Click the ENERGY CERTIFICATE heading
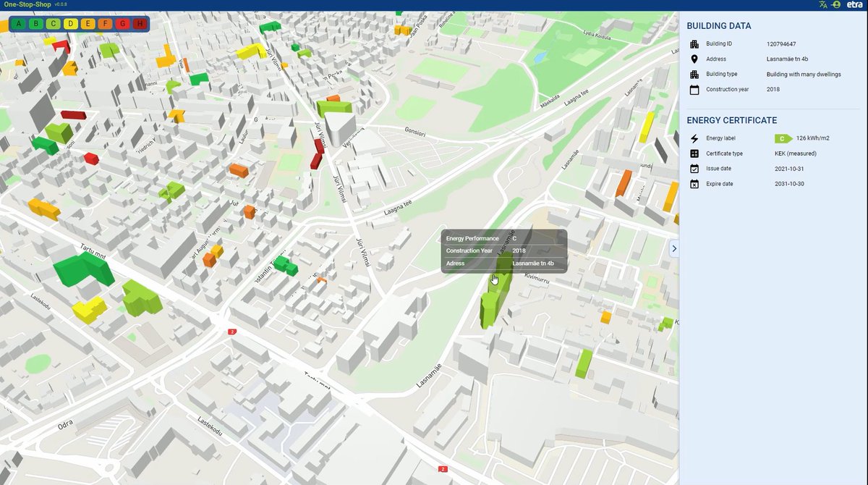 pos(732,120)
